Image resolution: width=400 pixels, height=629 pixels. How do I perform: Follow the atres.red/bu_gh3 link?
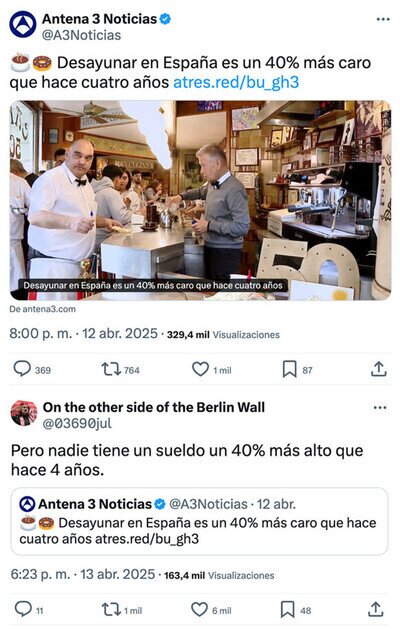(x=236, y=82)
